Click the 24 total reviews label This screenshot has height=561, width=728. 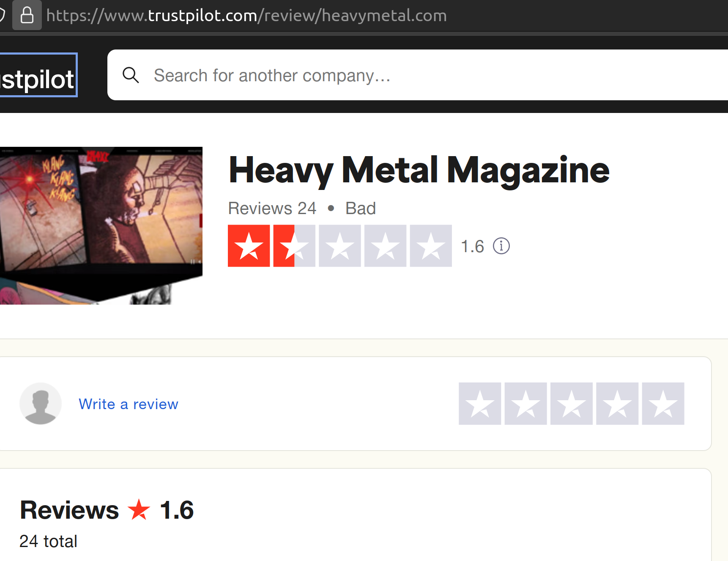point(49,541)
